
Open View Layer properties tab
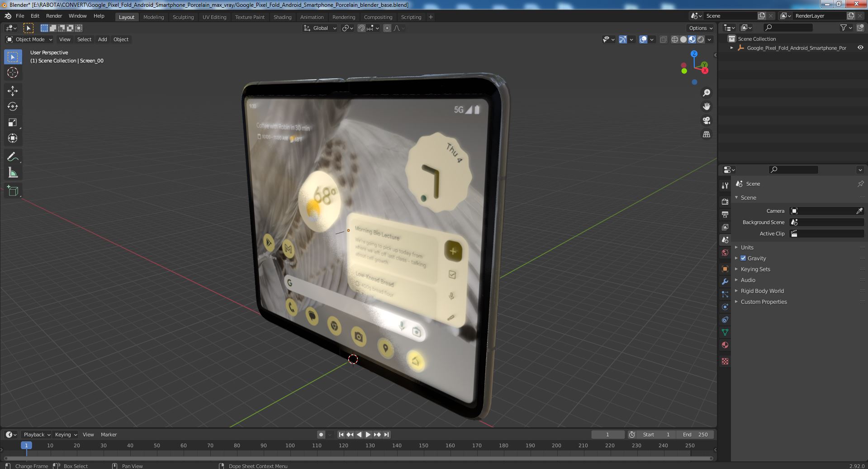tap(725, 227)
